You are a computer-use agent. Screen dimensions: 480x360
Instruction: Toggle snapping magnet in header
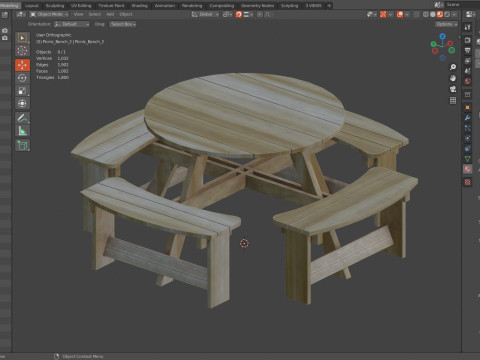239,14
